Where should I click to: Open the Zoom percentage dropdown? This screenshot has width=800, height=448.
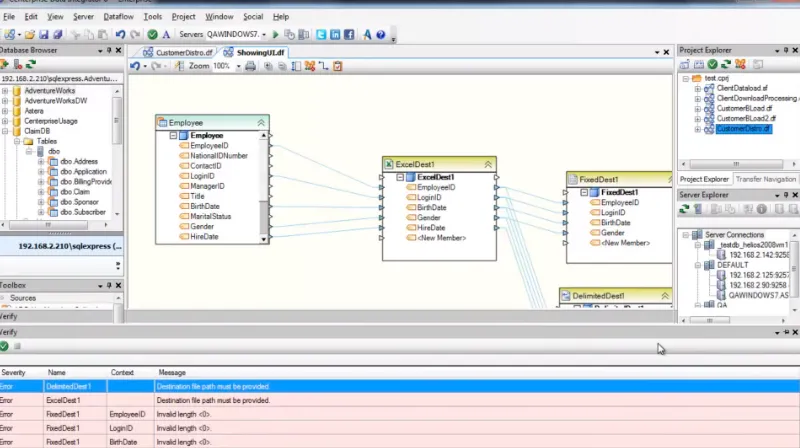pos(238,66)
